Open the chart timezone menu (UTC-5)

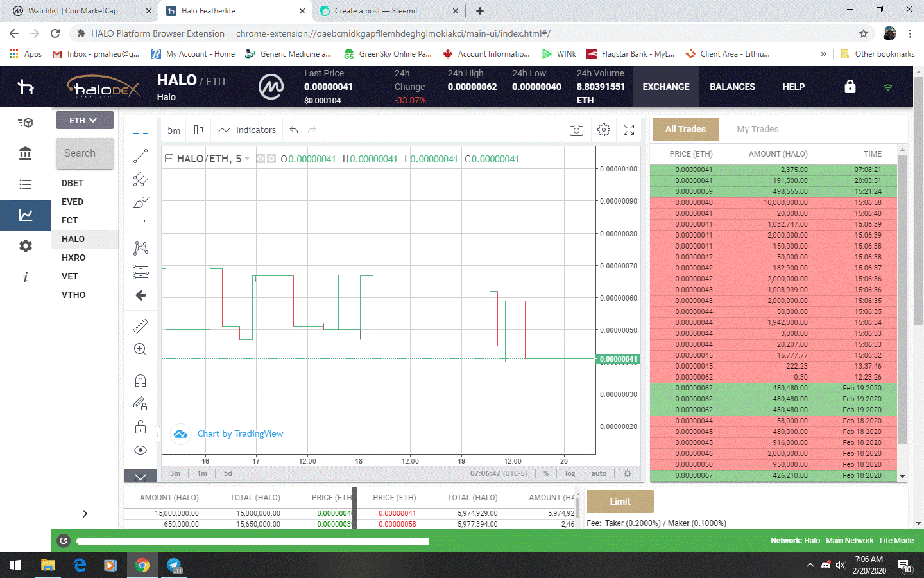click(498, 473)
